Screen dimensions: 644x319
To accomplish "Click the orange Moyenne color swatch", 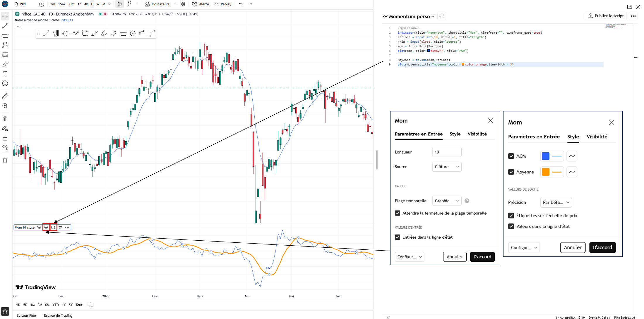I will tap(546, 172).
